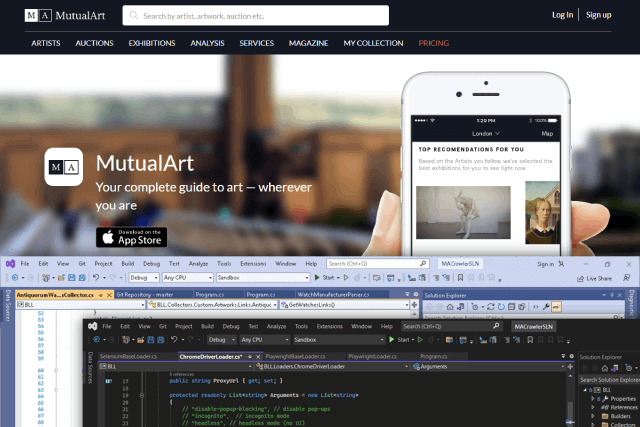The image size is (640, 427).
Task: Click Refresh icon in light Solution Explorer toolbar
Action: point(501,307)
